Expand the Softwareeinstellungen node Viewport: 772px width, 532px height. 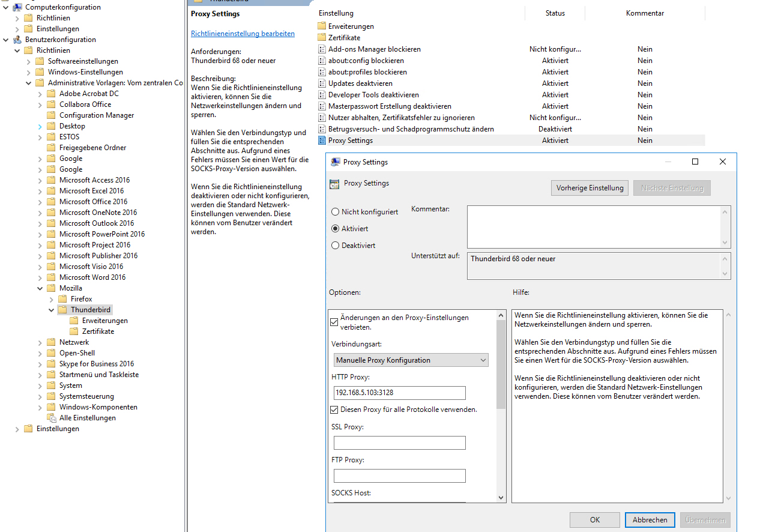tap(29, 61)
